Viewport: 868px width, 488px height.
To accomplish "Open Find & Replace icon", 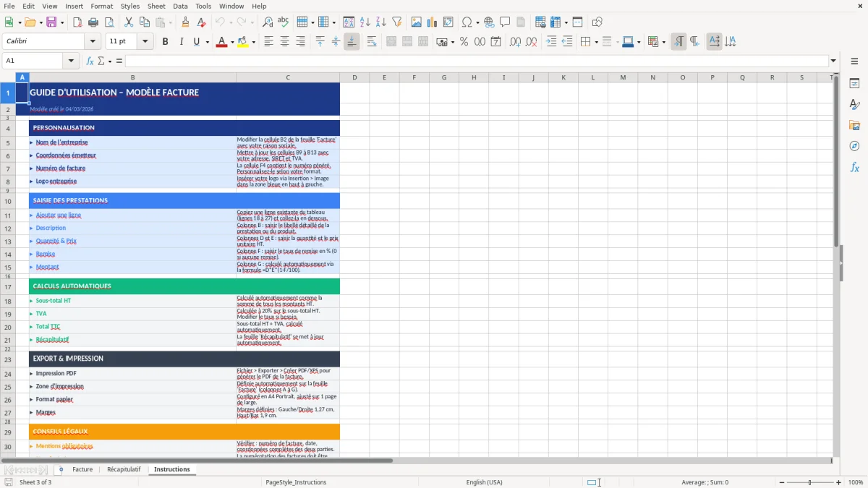I will pos(268,22).
